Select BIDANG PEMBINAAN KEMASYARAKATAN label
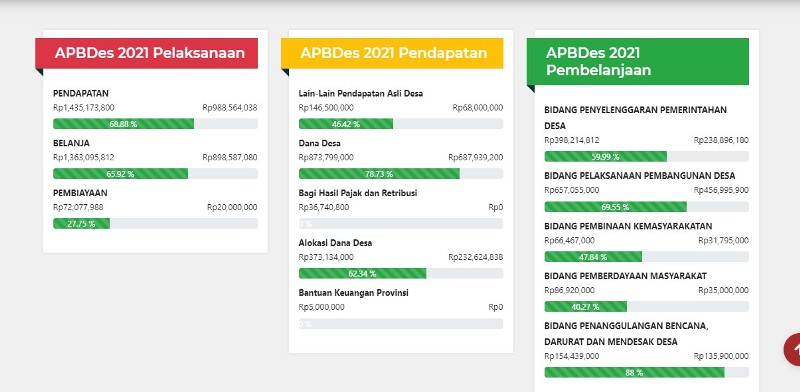800x392 pixels. tap(628, 226)
